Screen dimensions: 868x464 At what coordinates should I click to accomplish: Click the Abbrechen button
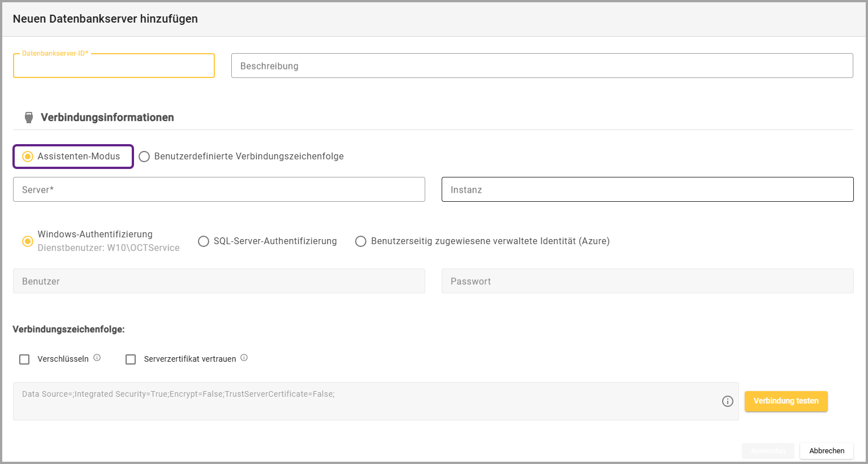[826, 450]
